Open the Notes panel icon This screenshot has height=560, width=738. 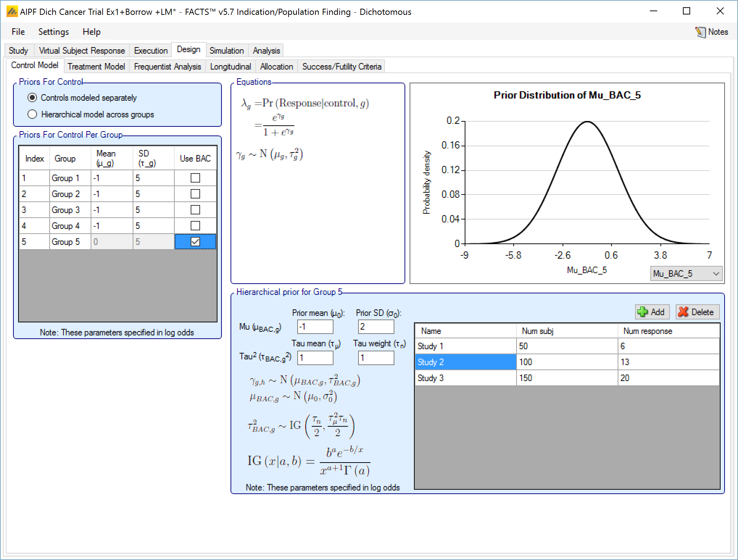pos(700,32)
